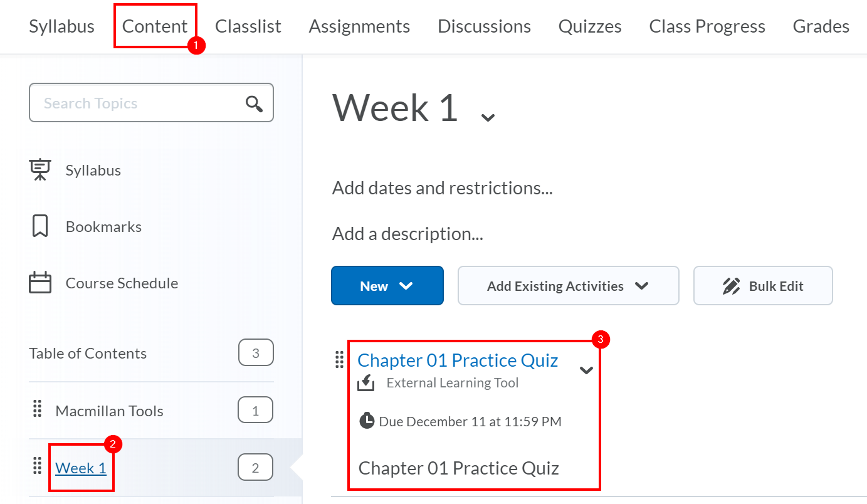867x504 pixels.
Task: Click the Course Schedule calendar icon
Action: pos(39,283)
